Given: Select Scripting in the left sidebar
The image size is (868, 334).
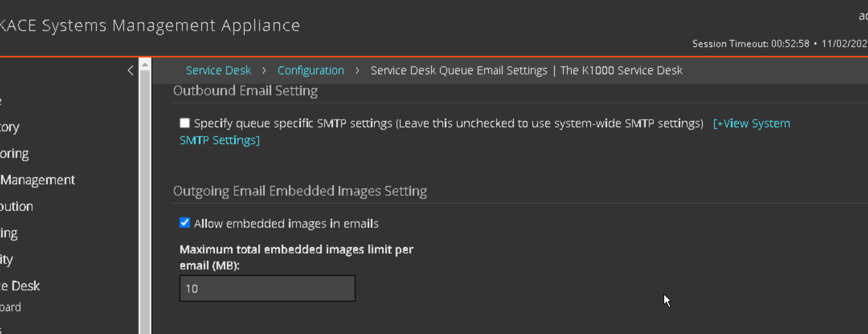Looking at the screenshot, I should click(8, 233).
